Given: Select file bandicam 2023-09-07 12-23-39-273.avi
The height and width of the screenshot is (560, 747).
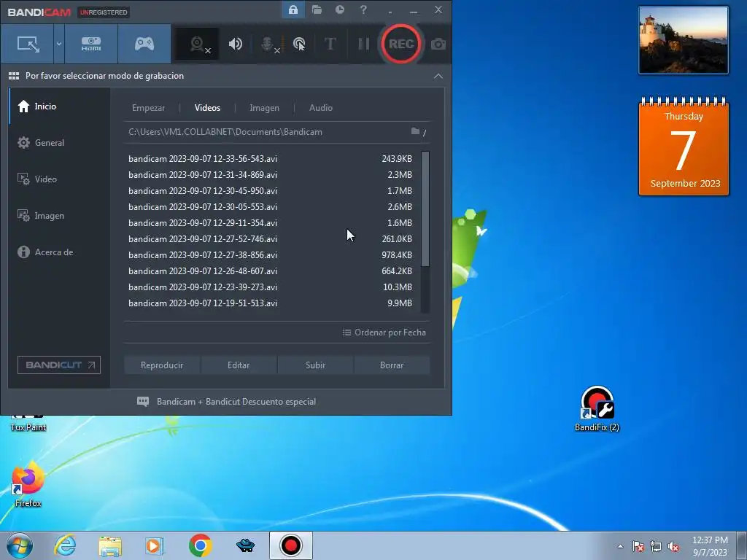Looking at the screenshot, I should (270, 287).
